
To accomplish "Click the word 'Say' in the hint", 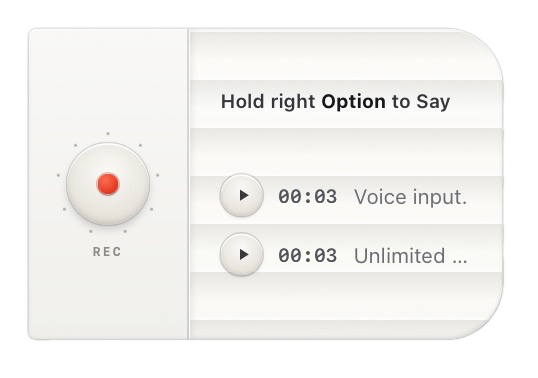I will 433,103.
